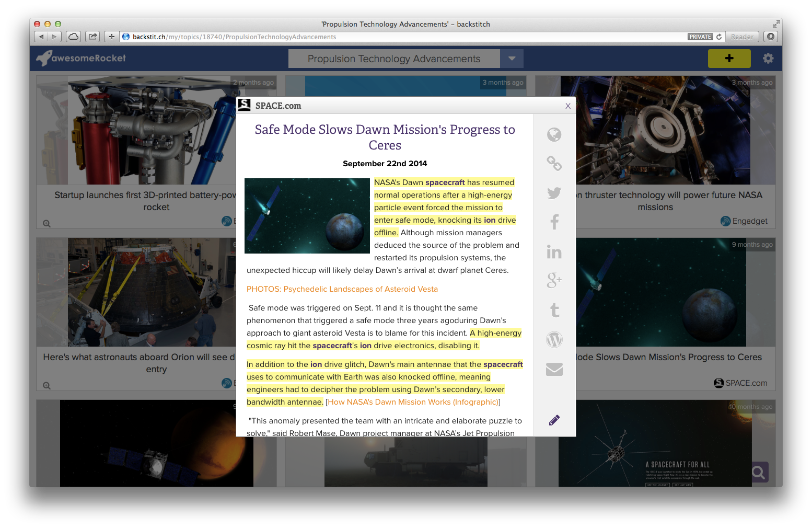Click the Dawn spacecraft image in article
Screen dimensions: 812x528
pos(307,216)
